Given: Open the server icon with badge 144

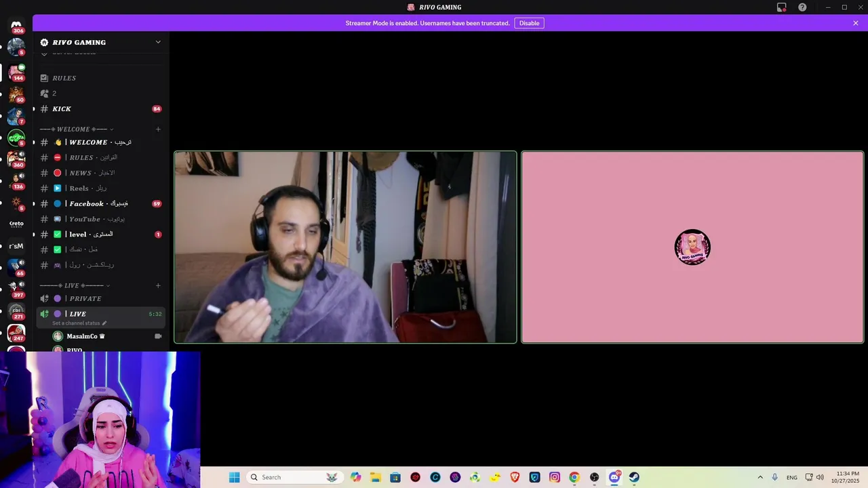Looking at the screenshot, I should pyautogui.click(x=16, y=72).
